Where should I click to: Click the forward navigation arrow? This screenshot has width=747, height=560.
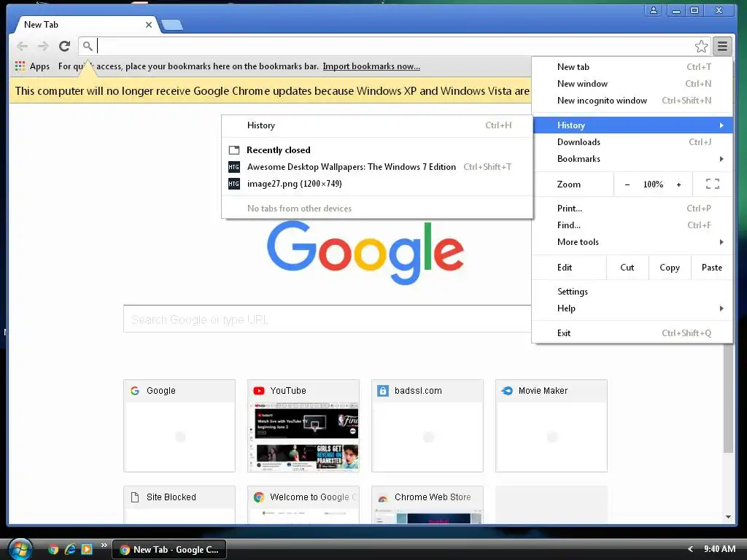tap(43, 46)
